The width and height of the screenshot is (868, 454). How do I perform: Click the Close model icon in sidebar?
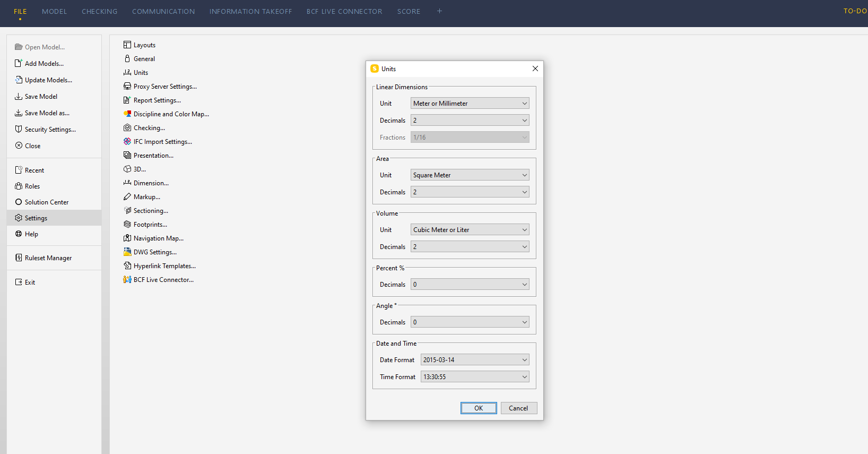point(19,145)
